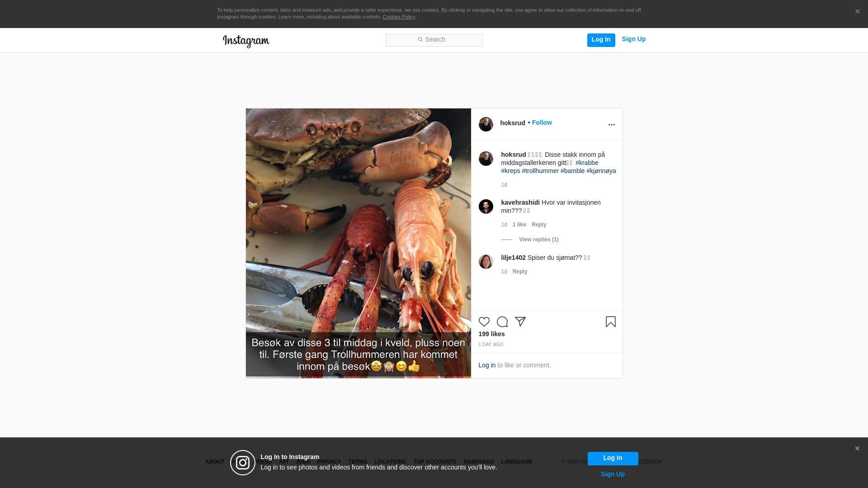Reply to lilje1402's comment
Image resolution: width=868 pixels, height=488 pixels.
pos(520,272)
